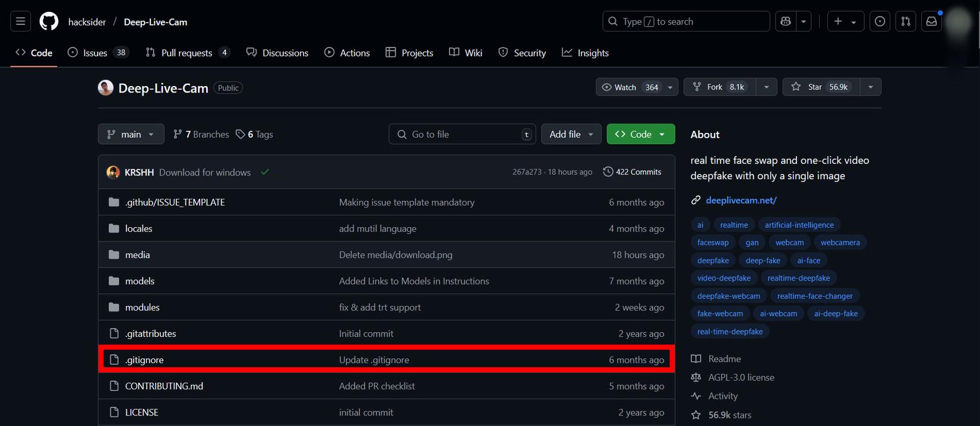Go to GitHub home via Octocat logo
Screen dimensions: 980x426
[49, 21]
